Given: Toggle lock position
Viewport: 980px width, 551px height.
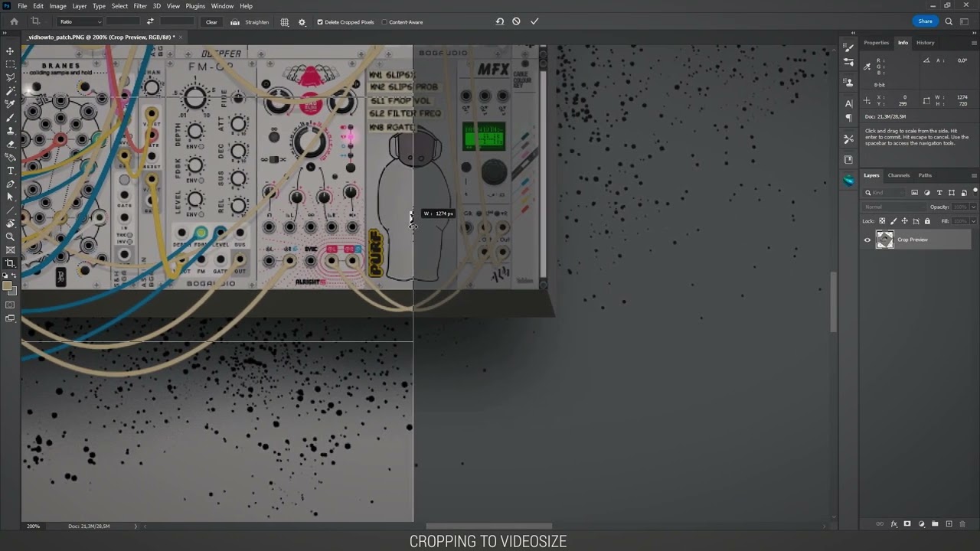Looking at the screenshot, I should tap(903, 221).
